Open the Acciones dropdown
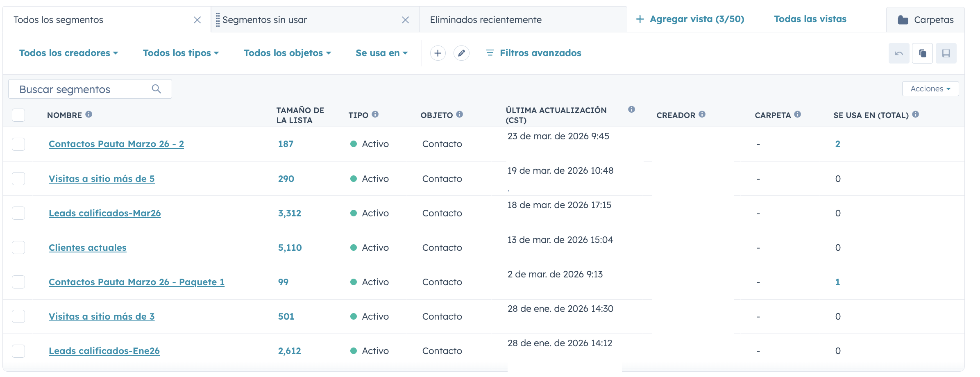The height and width of the screenshot is (377, 980). 930,89
